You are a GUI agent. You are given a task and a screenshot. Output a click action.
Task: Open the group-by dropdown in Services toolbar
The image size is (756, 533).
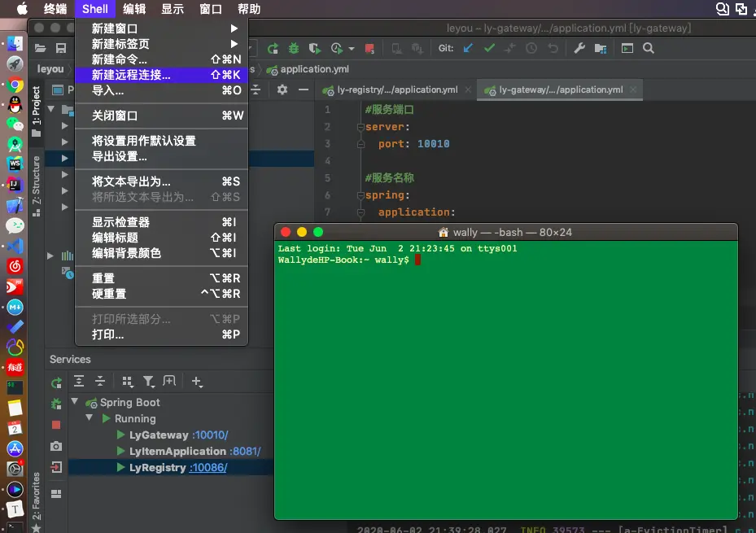click(128, 381)
